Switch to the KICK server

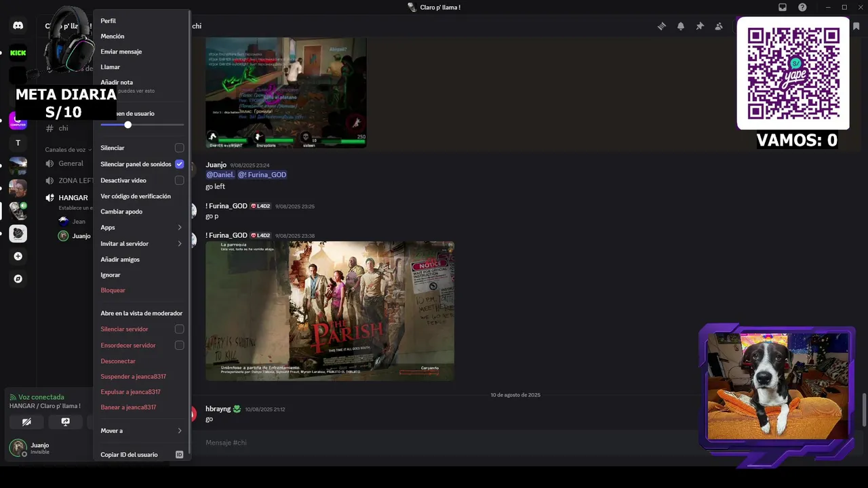point(18,52)
